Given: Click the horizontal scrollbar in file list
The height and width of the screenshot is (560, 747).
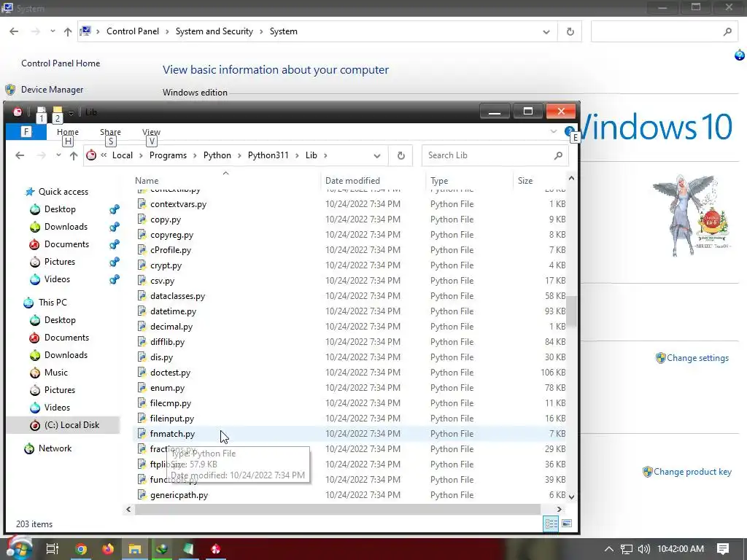Looking at the screenshot, I should (x=337, y=509).
